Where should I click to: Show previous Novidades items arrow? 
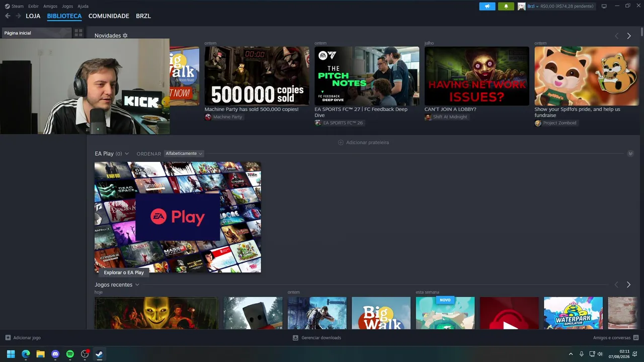pos(616,36)
